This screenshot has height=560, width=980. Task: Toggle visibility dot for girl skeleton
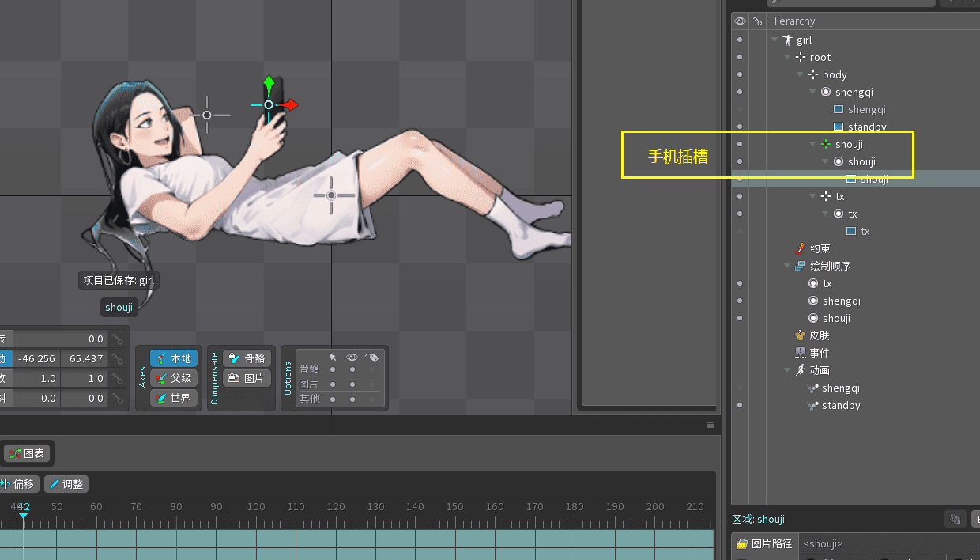740,40
